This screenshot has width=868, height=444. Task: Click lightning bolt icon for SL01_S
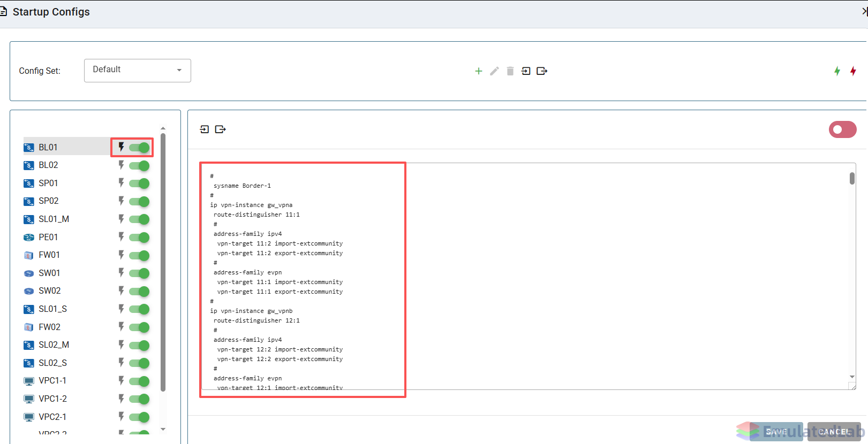(x=122, y=309)
